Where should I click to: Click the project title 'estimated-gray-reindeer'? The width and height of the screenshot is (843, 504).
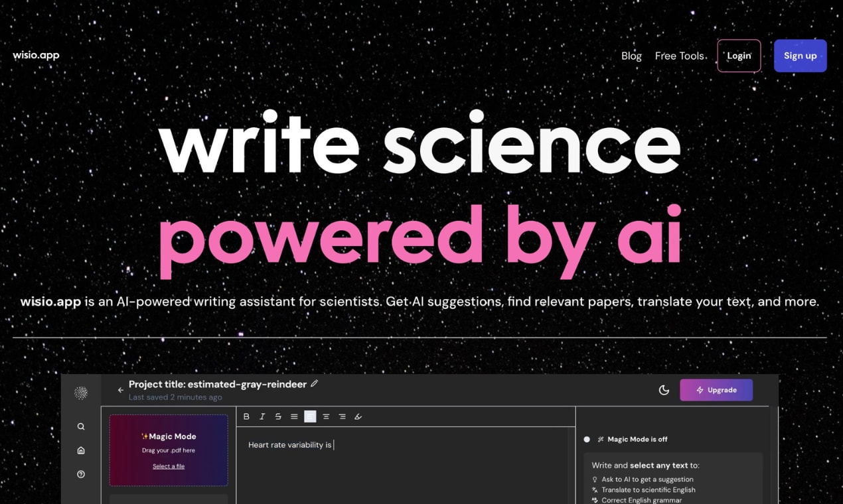(247, 384)
